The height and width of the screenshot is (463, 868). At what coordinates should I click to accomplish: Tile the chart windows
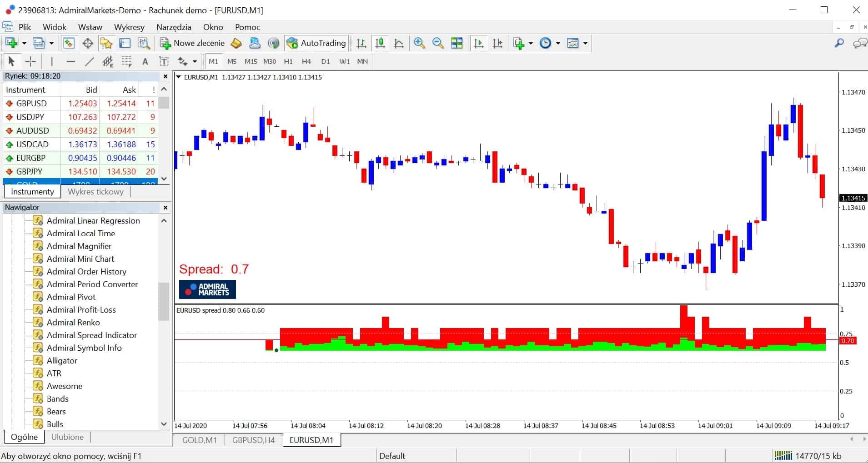[x=457, y=43]
